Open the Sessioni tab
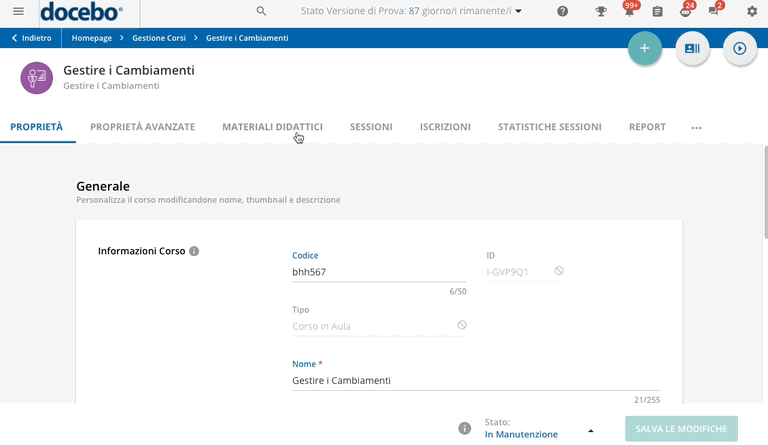 pyautogui.click(x=371, y=127)
